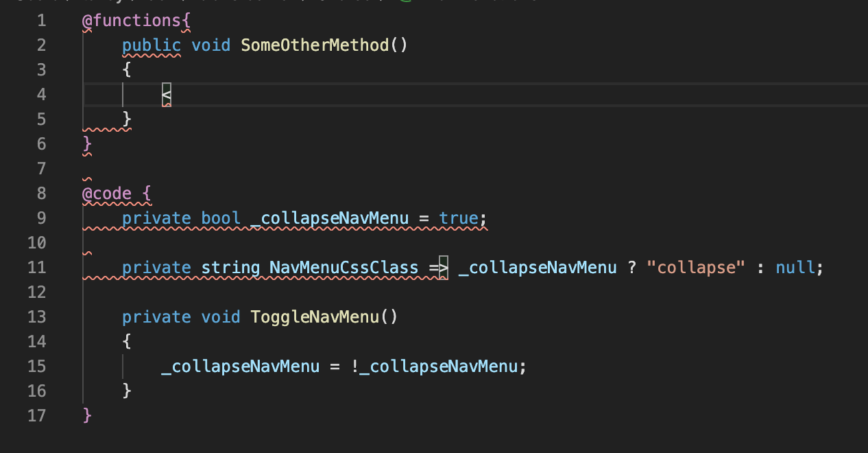Screen dimensions: 868x453
Task: Click the lambda arrow on line 11
Action: [x=439, y=267]
